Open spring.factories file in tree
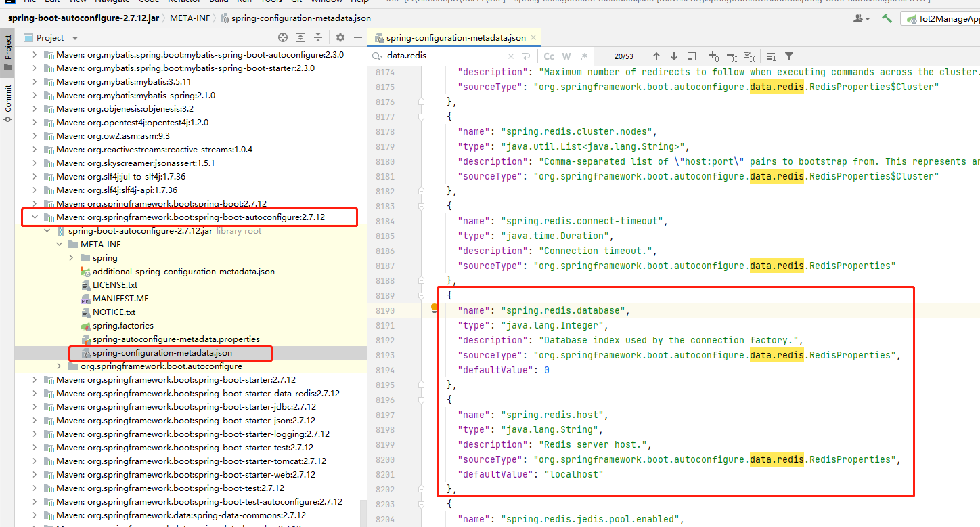 (122, 326)
